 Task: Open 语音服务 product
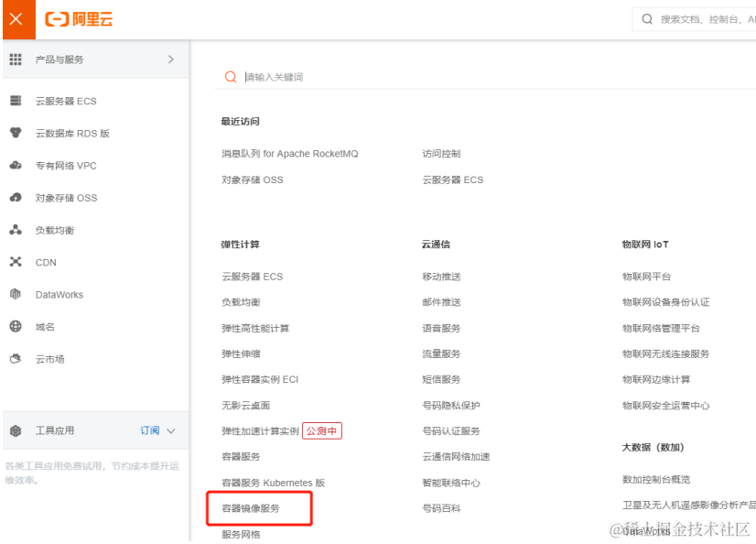click(441, 329)
